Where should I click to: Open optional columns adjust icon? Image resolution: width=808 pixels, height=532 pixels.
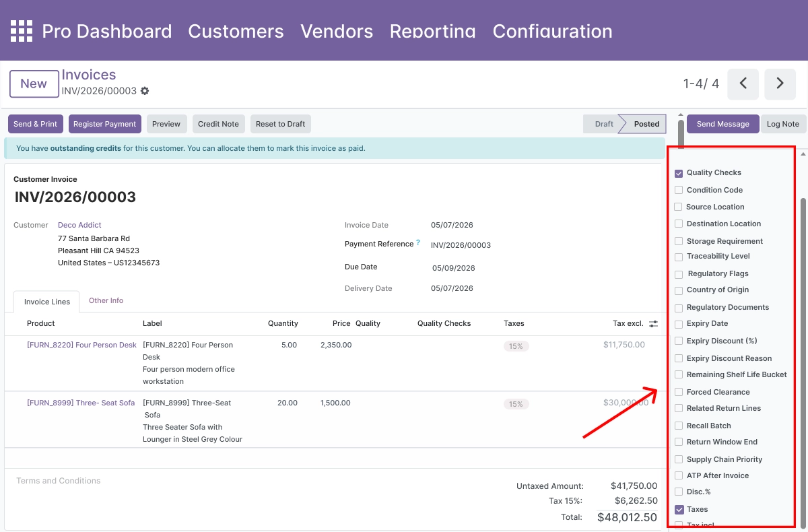pos(653,324)
